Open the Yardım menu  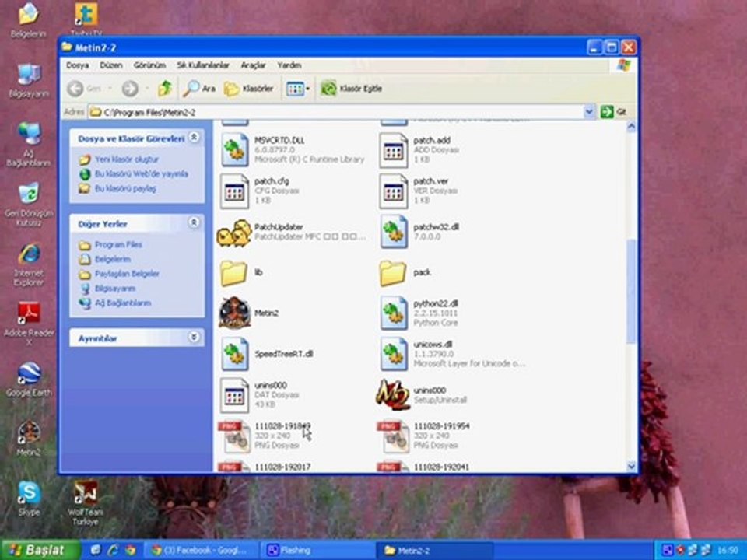pyautogui.click(x=289, y=65)
